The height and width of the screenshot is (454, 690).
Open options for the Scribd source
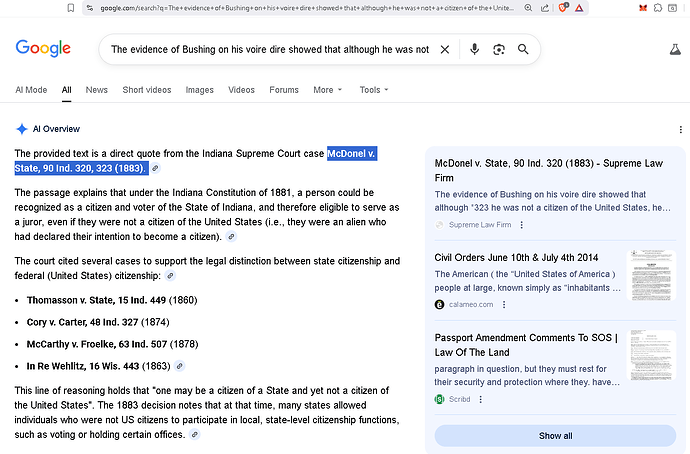(481, 399)
